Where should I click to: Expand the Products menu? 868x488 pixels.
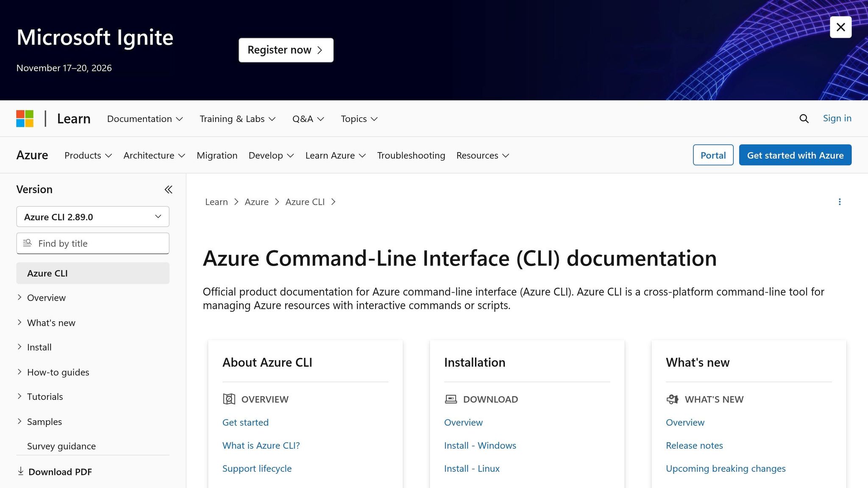pyautogui.click(x=88, y=155)
